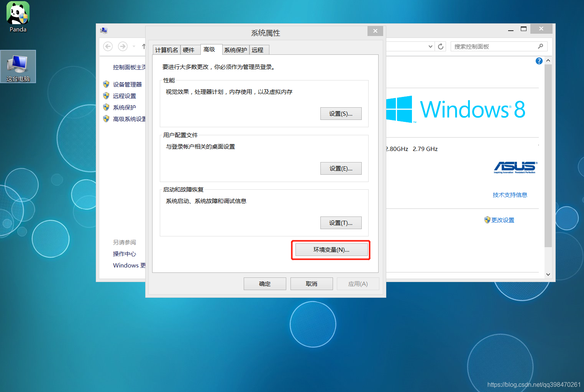Open user profiles 设置(E)... button
The height and width of the screenshot is (392, 584).
pos(341,169)
